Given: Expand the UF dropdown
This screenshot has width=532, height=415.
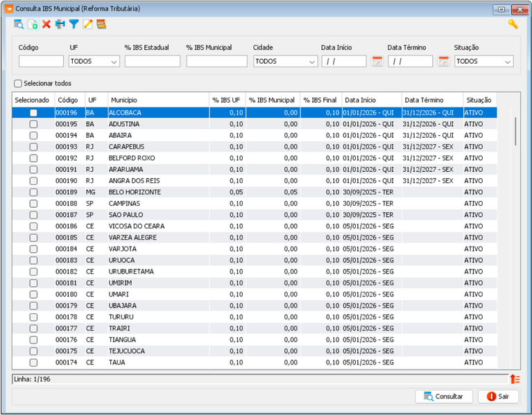Looking at the screenshot, I should click(x=114, y=61).
